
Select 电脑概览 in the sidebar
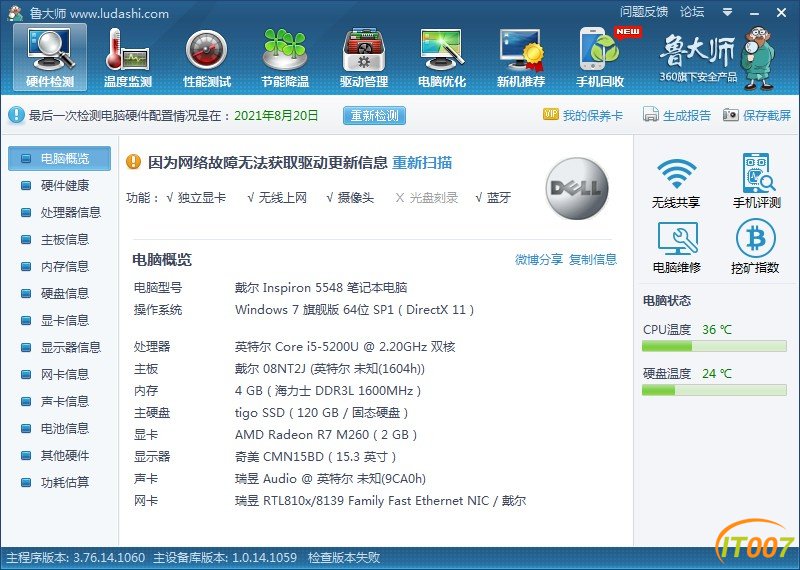coord(59,159)
